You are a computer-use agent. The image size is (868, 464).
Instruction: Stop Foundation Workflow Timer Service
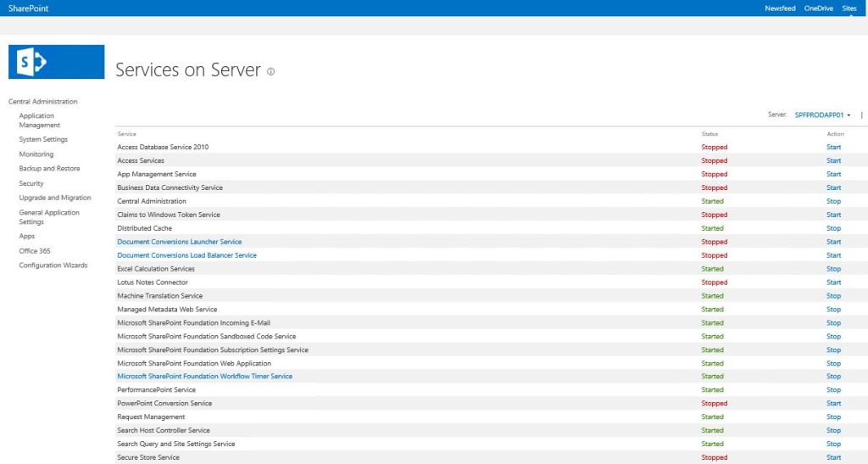(834, 377)
